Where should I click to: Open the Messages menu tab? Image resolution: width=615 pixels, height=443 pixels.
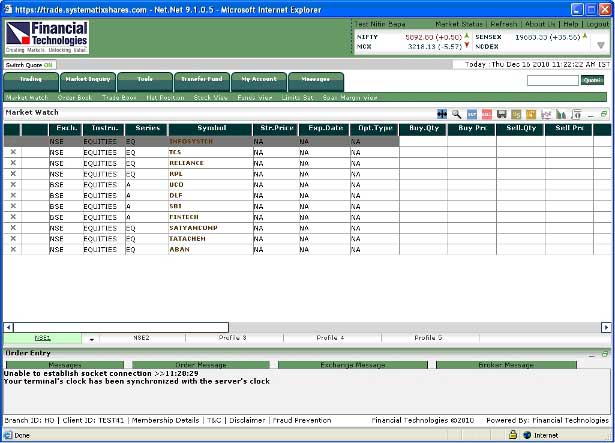click(316, 82)
